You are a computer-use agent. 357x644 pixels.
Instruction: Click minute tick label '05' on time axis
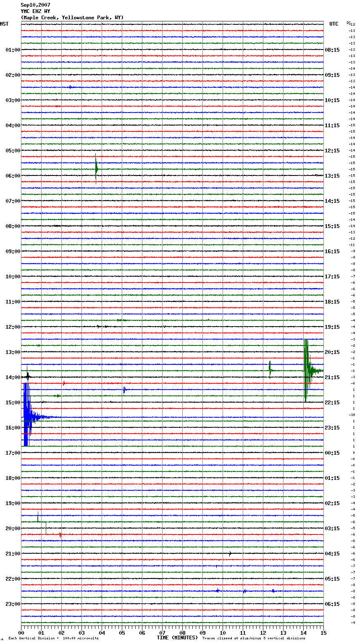[x=122, y=633]
